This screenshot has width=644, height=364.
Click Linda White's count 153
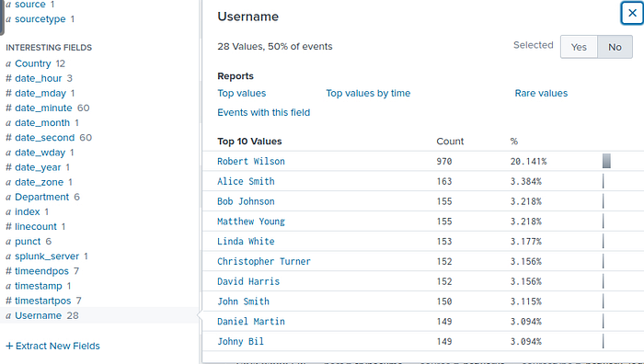444,242
